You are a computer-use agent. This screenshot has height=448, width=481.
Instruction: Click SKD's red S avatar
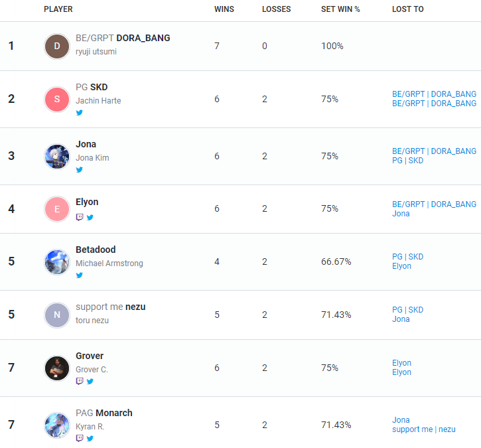coord(57,100)
